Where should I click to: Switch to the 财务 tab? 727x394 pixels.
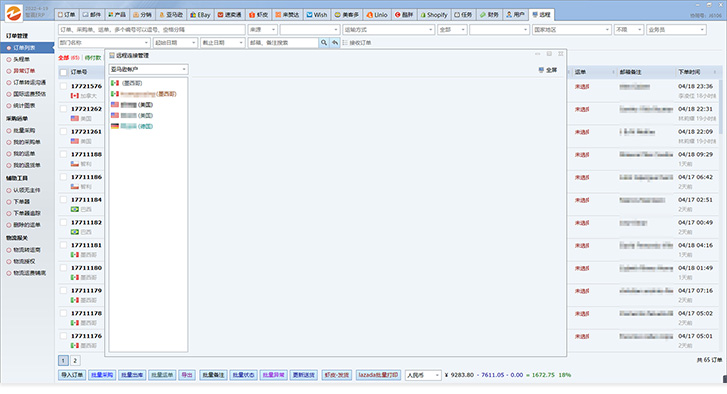pyautogui.click(x=489, y=15)
